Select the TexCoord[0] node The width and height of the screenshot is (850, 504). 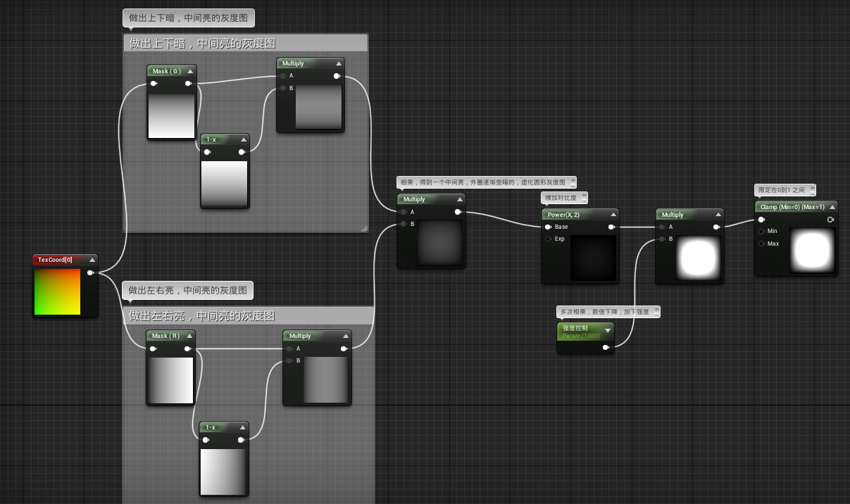(x=60, y=260)
